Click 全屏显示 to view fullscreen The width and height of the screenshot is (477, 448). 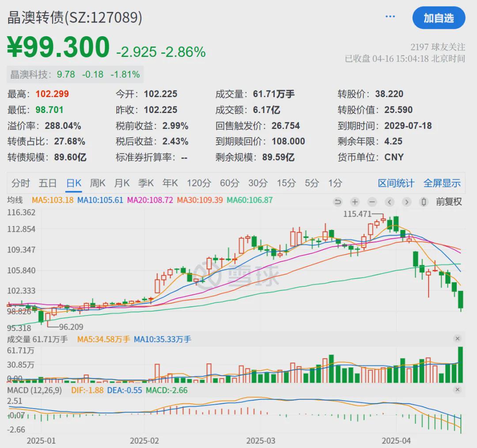(442, 183)
